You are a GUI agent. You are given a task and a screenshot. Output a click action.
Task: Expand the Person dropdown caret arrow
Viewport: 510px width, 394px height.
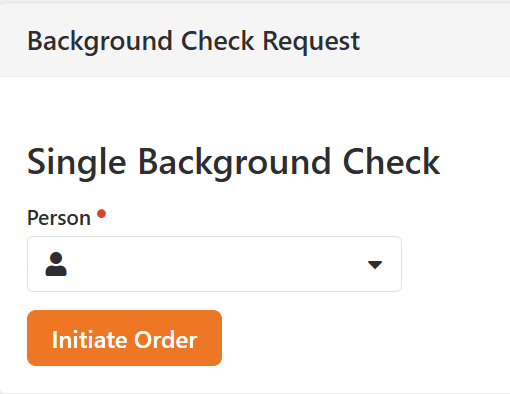(375, 265)
